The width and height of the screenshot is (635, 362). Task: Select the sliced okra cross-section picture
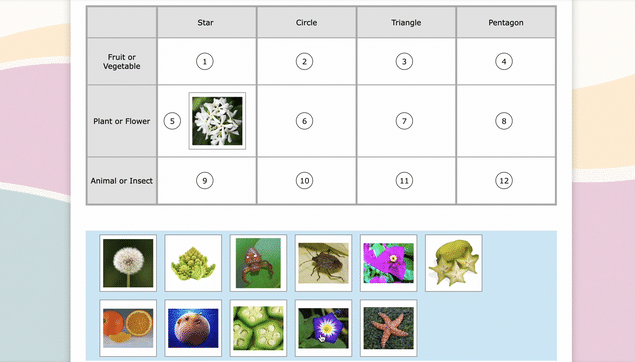pos(258,328)
